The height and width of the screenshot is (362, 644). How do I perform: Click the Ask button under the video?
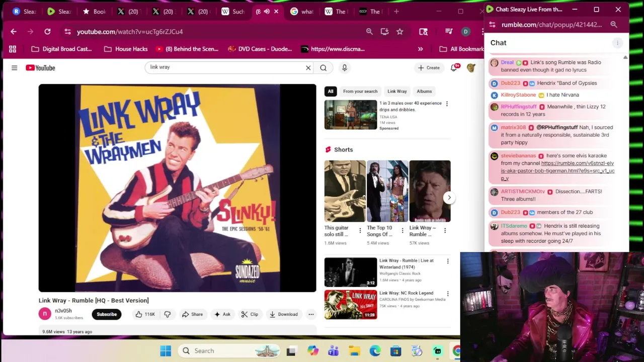pyautogui.click(x=222, y=314)
